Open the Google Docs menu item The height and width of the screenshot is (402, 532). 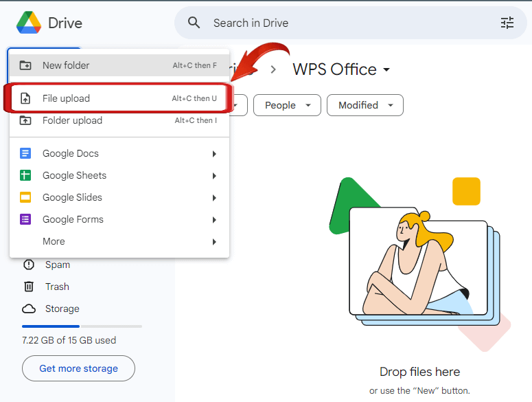119,153
